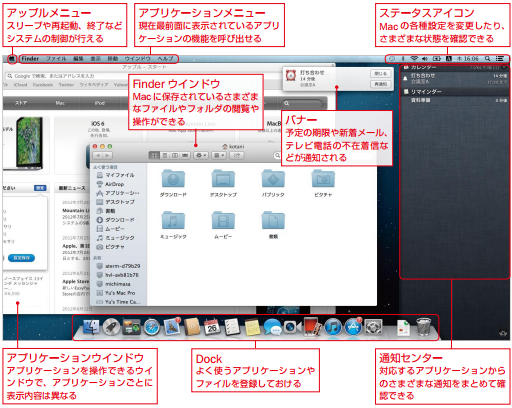Select the ミュージック folder icon
This screenshot has width=512, height=408.
pos(173,220)
